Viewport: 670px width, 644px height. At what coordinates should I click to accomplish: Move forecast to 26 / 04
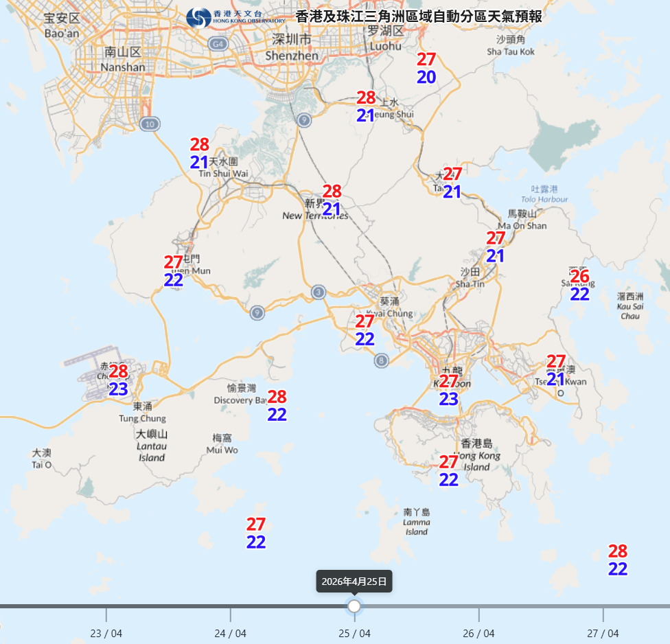click(478, 633)
